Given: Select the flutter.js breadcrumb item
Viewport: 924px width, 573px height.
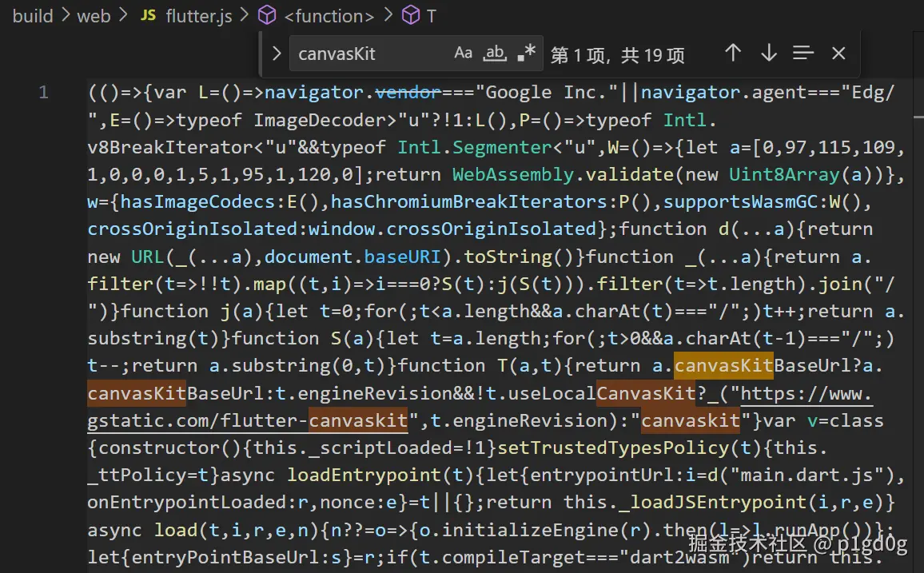Looking at the screenshot, I should tap(198, 16).
